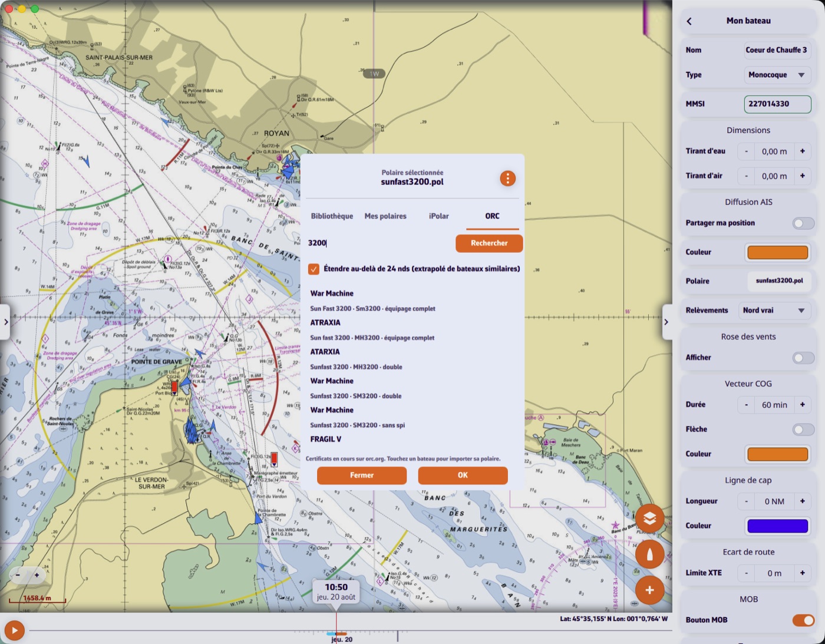Increase Tirant d'air with plus
This screenshot has width=825, height=644.
pos(802,176)
